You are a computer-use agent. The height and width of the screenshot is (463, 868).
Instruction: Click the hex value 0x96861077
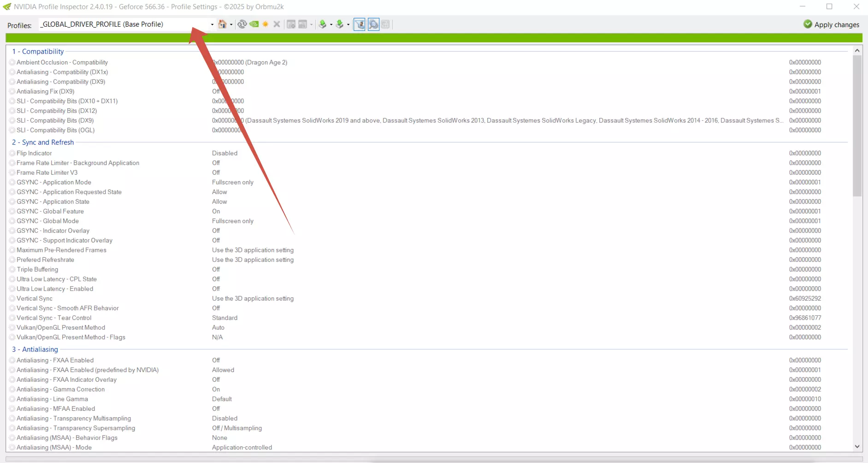pyautogui.click(x=805, y=318)
